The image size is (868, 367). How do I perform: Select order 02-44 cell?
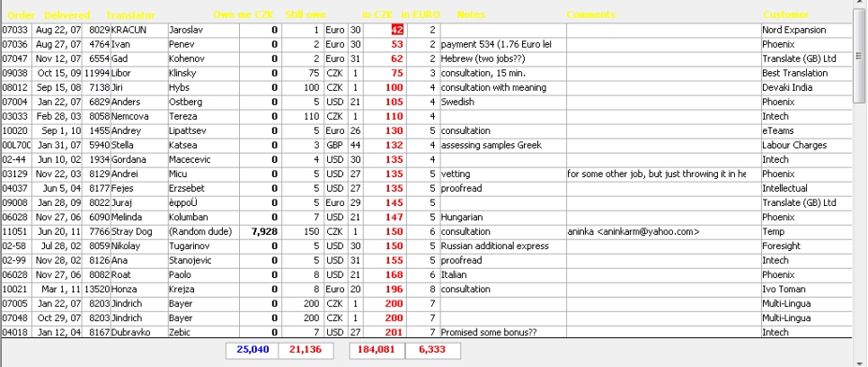16,159
